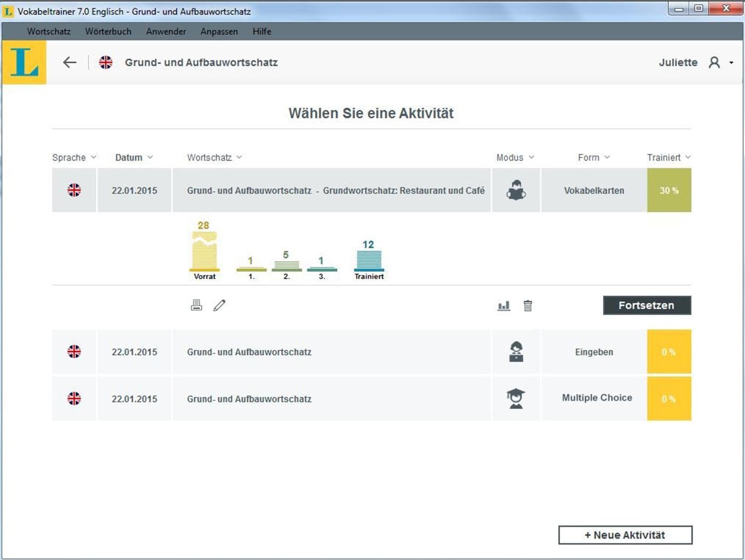Maximize the Vokabeltrainer window
Image resolution: width=745 pixels, height=560 pixels.
point(698,9)
